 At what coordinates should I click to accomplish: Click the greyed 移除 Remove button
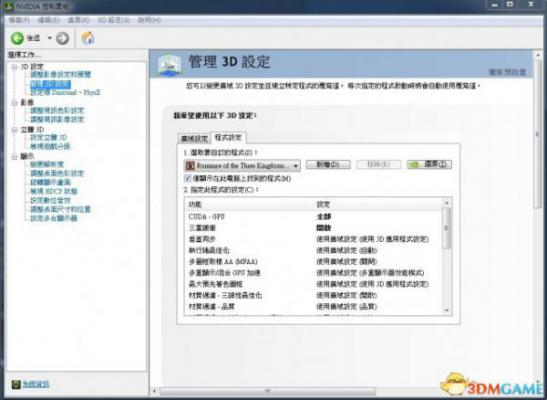coord(379,164)
